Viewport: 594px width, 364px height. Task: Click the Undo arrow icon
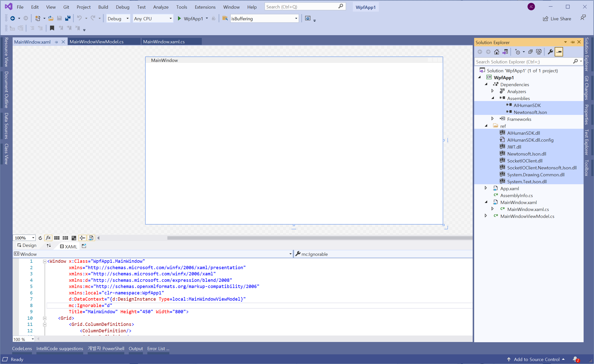click(79, 18)
